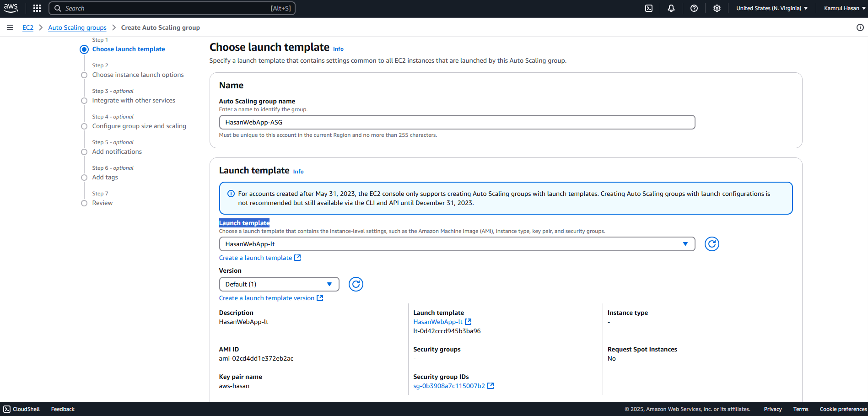Click the info icon in the blue alert banner
868x416 pixels.
click(231, 194)
